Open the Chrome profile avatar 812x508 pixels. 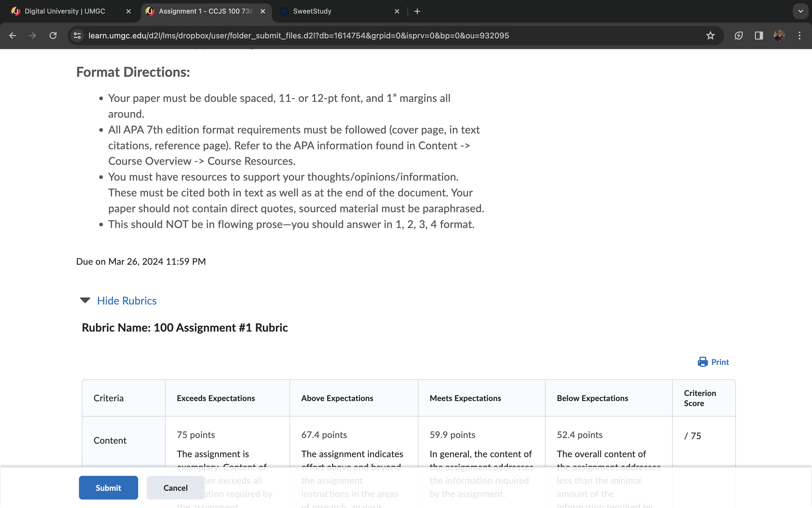(x=779, y=36)
